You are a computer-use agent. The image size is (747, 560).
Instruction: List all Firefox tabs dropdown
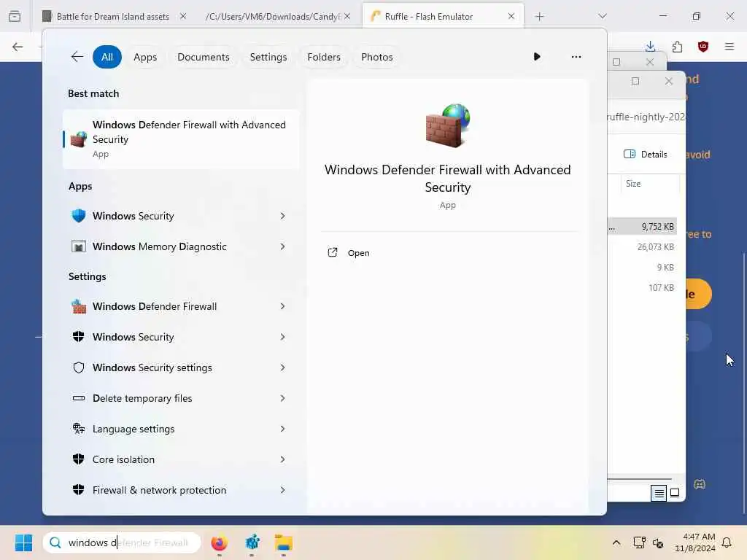click(x=602, y=16)
